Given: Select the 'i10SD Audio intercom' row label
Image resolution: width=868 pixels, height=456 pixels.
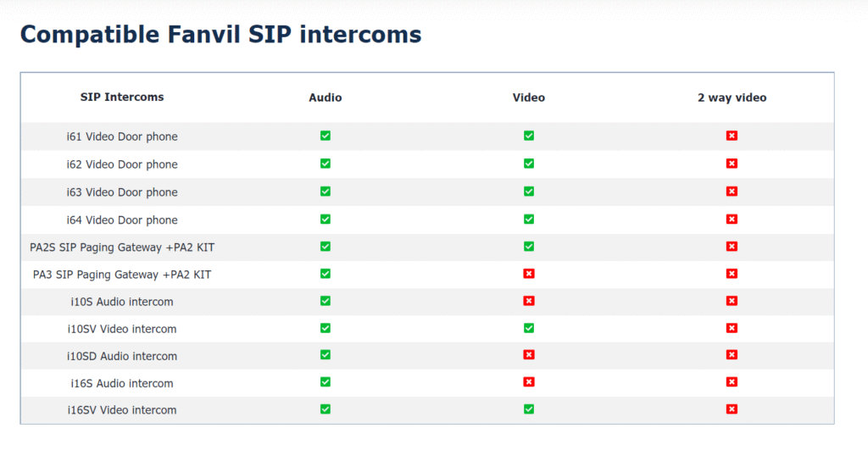Looking at the screenshot, I should point(122,356).
